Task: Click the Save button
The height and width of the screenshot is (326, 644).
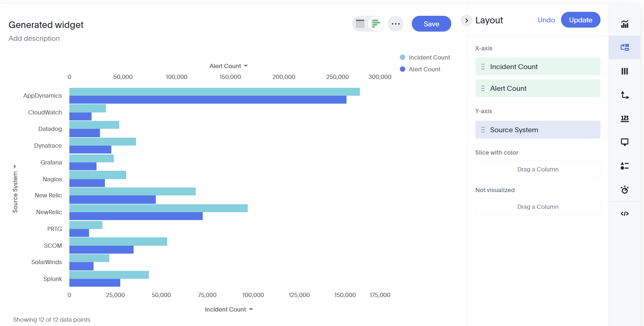Action: coord(431,24)
